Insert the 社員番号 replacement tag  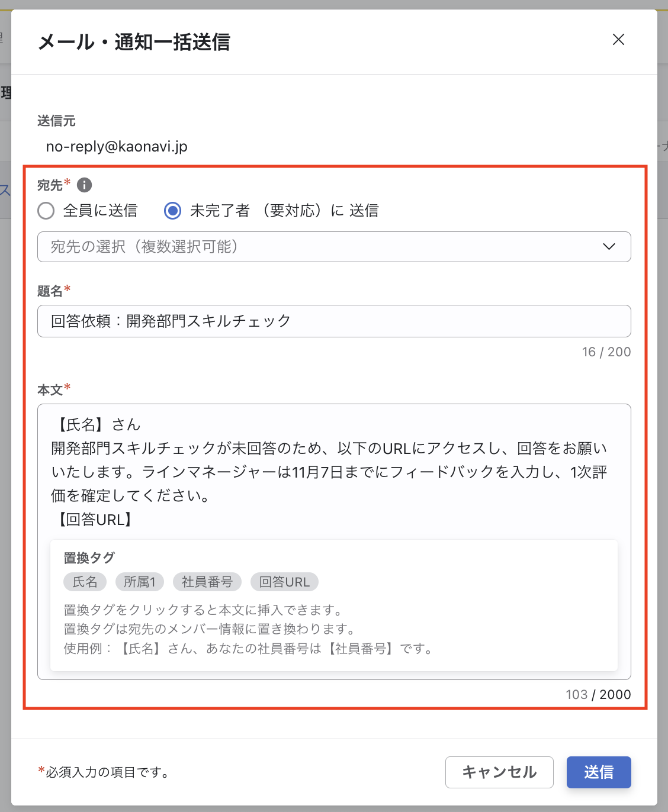[207, 582]
